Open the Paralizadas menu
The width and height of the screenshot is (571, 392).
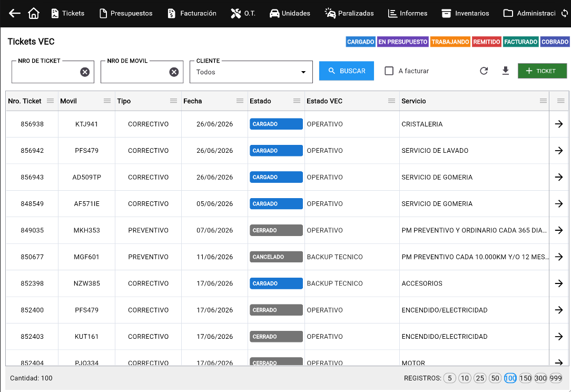[349, 14]
